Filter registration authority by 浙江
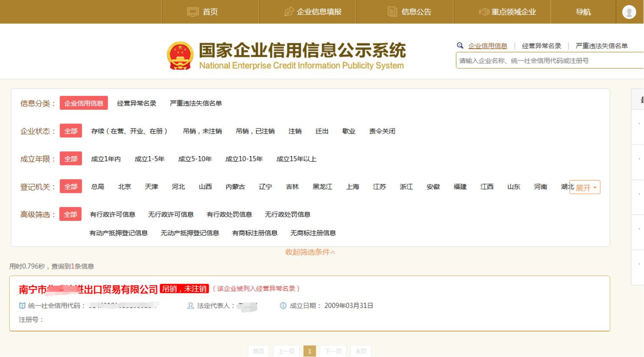 click(406, 187)
